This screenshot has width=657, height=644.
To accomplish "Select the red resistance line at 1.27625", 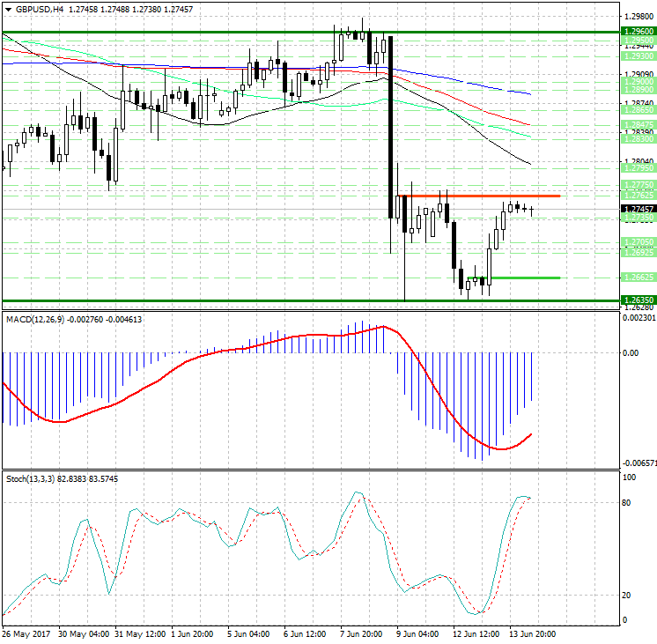I will click(x=479, y=196).
